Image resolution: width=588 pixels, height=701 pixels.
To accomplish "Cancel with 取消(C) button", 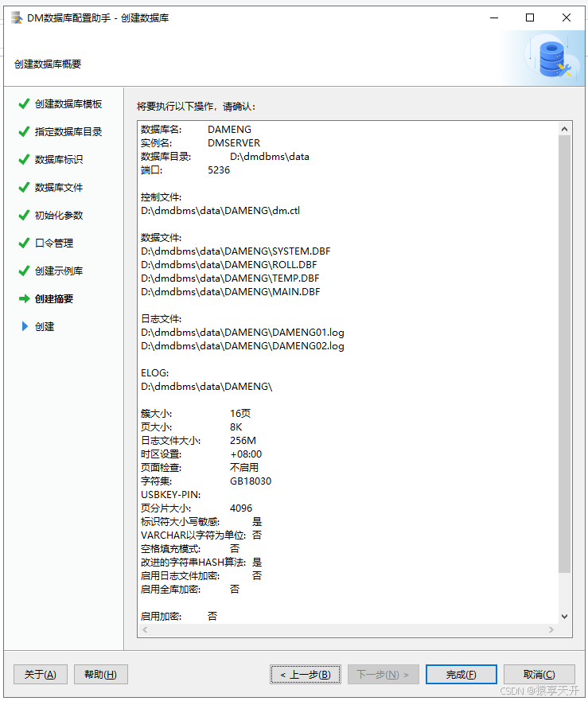I will (x=539, y=674).
